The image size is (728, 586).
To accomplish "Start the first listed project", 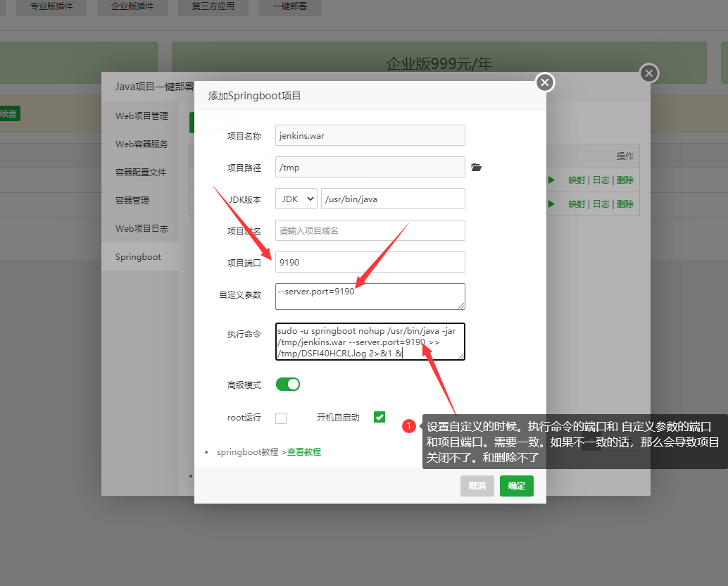I will click(x=551, y=180).
